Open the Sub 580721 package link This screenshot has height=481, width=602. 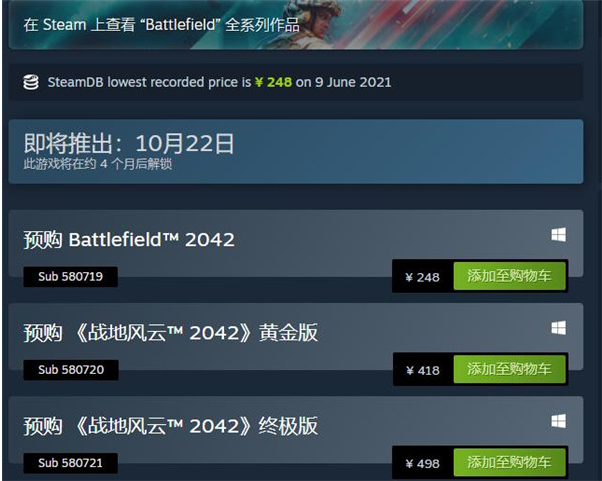[71, 463]
